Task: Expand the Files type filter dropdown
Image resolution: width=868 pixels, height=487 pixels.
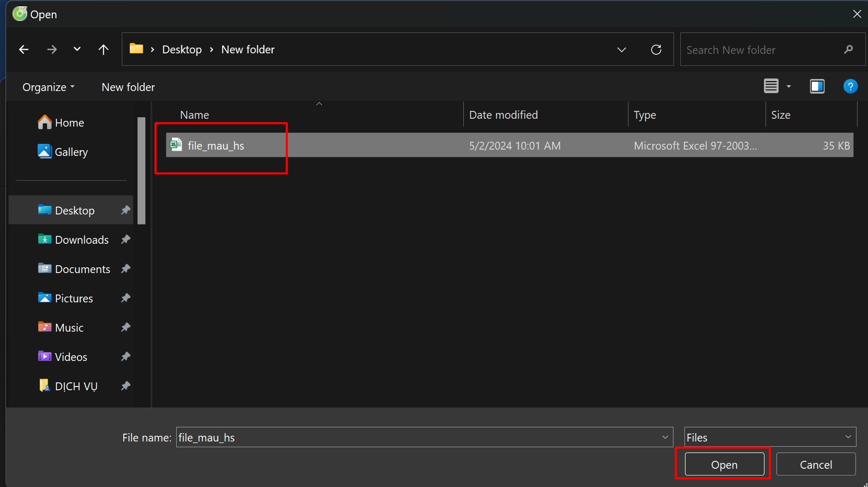Action: tap(848, 437)
